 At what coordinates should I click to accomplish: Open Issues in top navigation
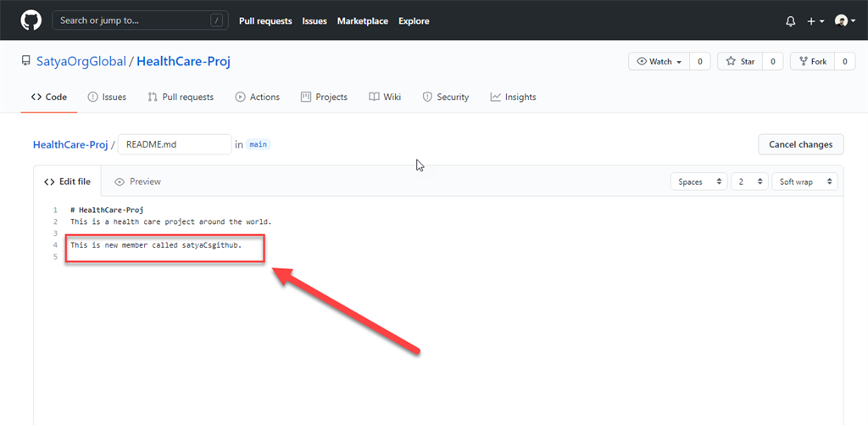[314, 21]
